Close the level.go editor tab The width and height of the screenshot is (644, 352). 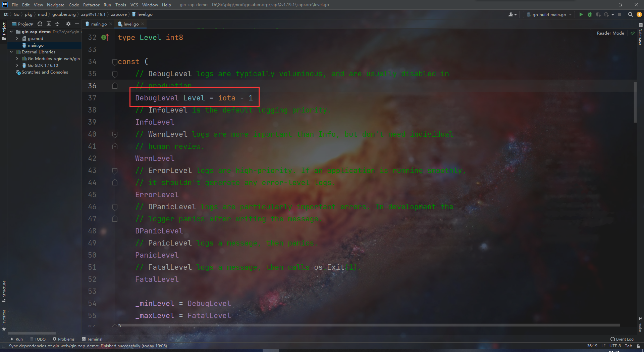click(143, 24)
